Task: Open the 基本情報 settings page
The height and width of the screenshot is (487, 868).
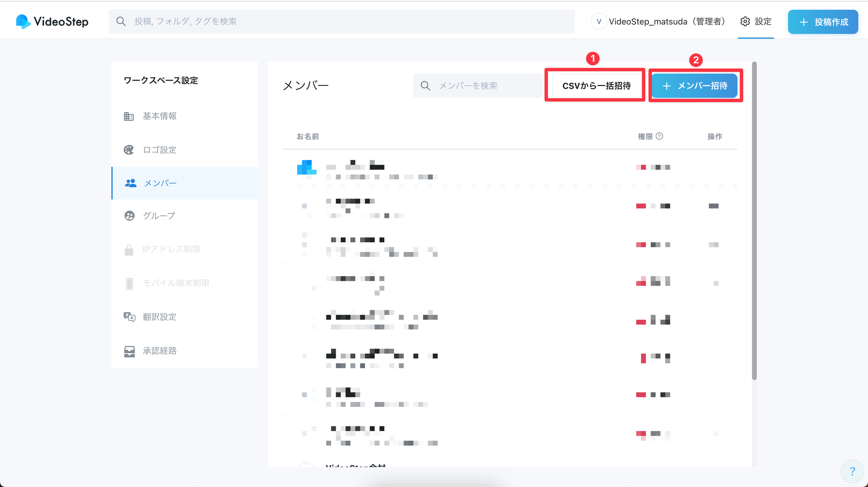Action: [x=159, y=116]
